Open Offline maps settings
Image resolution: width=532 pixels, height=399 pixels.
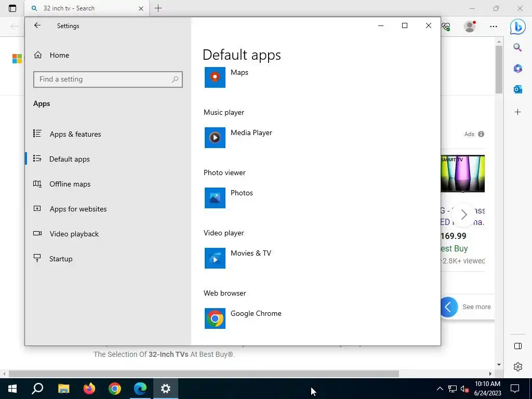point(108,184)
